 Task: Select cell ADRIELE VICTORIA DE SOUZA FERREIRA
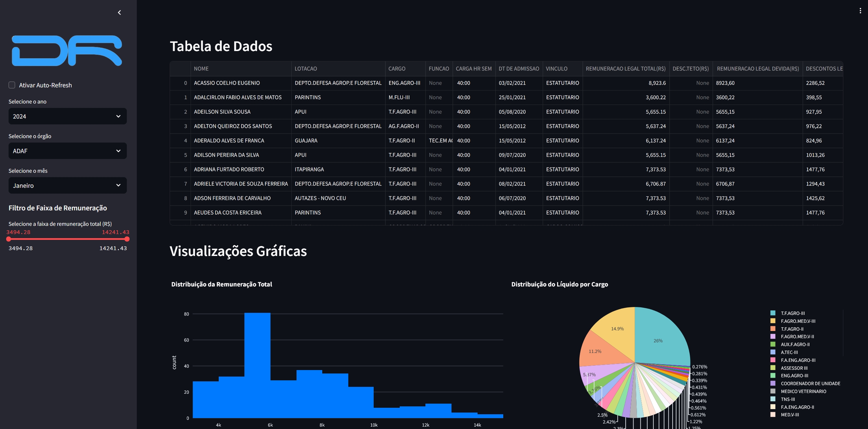[241, 184]
